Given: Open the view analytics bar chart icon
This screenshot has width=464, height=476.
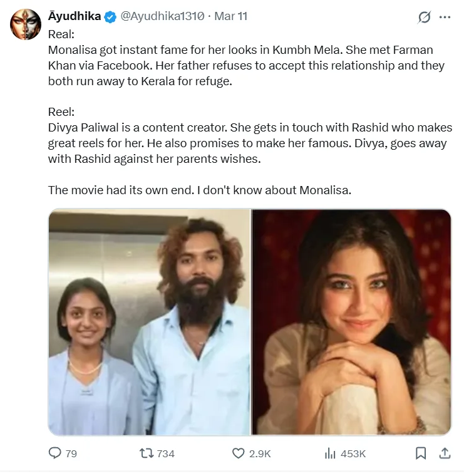Looking at the screenshot, I should pyautogui.click(x=330, y=453).
